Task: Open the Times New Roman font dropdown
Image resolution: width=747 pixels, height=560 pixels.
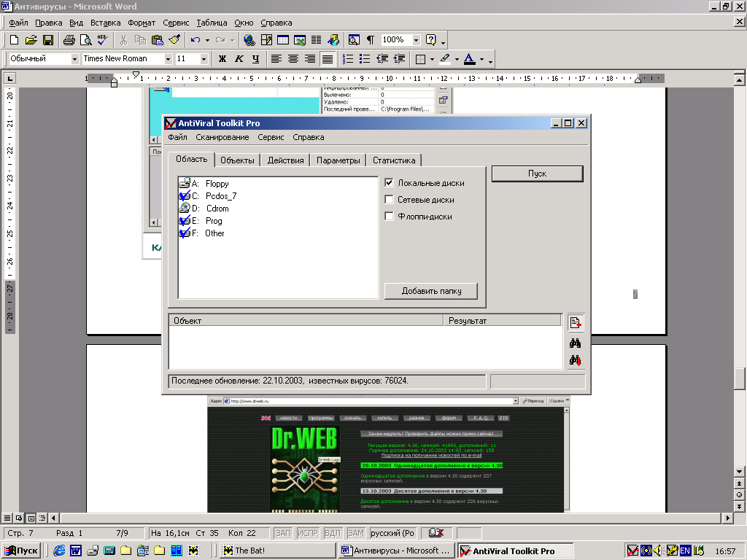Action: coord(169,59)
